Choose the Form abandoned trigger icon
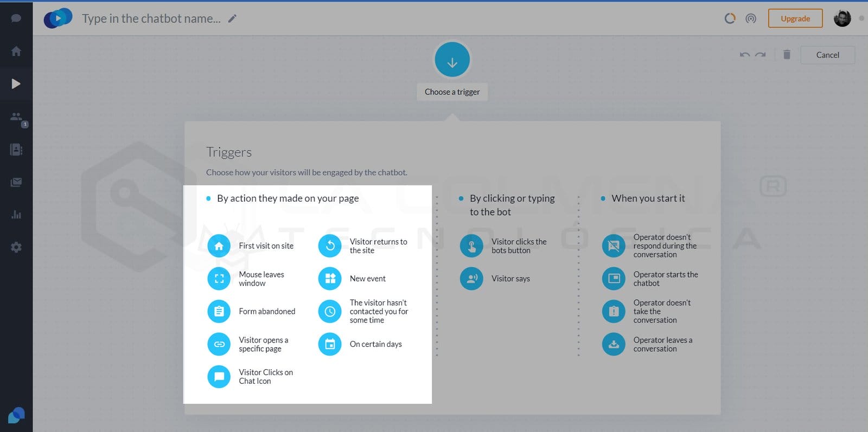868x432 pixels. tap(219, 312)
